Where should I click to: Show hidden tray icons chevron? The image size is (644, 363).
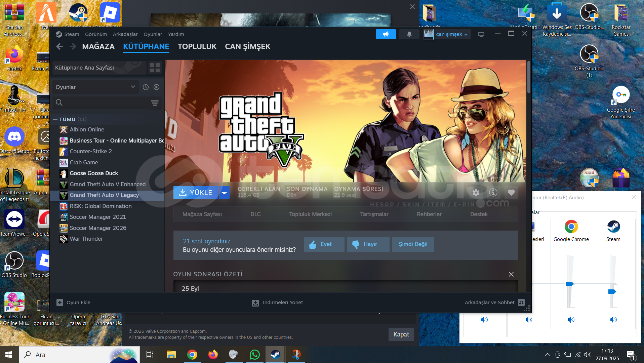pos(547,355)
